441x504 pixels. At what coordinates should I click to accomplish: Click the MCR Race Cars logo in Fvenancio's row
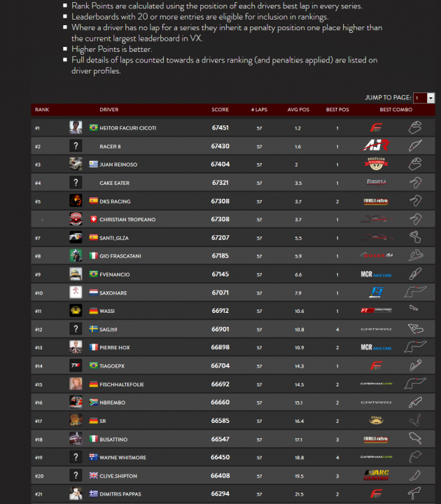pyautogui.click(x=376, y=274)
